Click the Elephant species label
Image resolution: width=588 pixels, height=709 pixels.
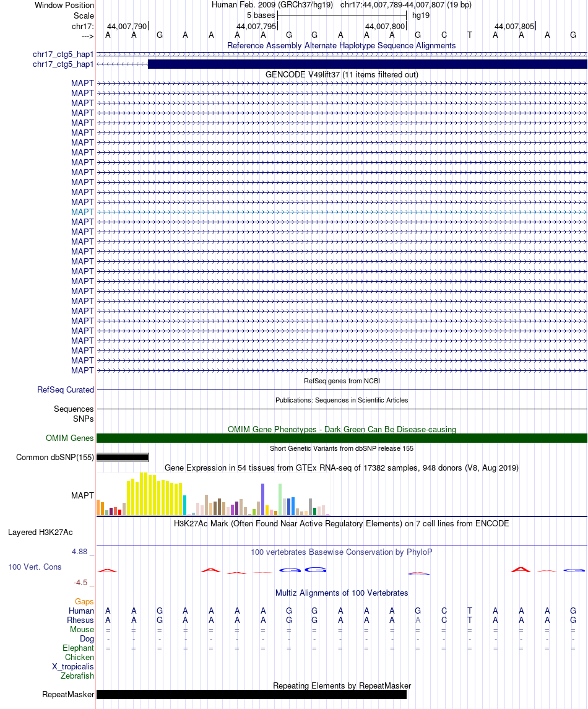[x=78, y=648]
